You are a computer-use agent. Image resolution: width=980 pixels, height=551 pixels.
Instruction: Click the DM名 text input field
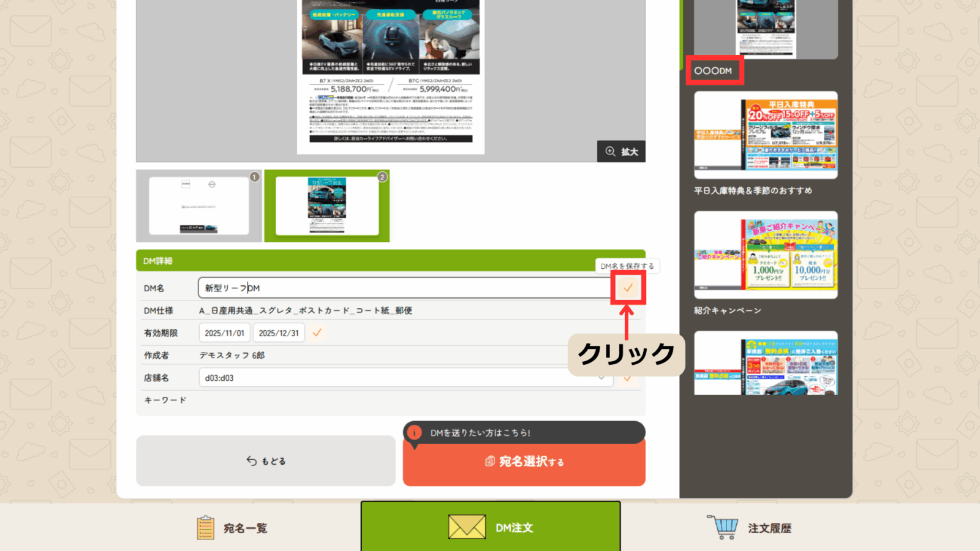point(404,288)
